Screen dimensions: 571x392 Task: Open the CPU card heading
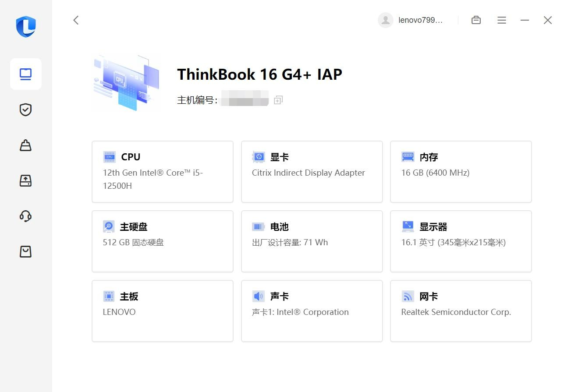(x=131, y=157)
